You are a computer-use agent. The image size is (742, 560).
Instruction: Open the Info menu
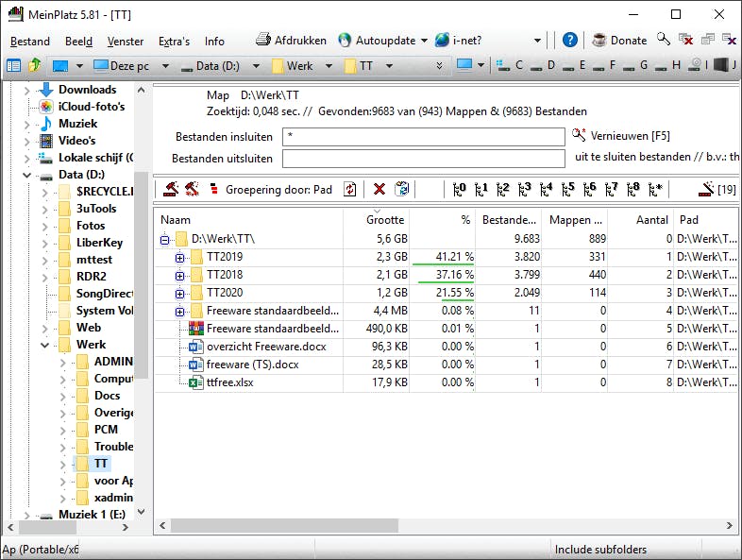214,42
